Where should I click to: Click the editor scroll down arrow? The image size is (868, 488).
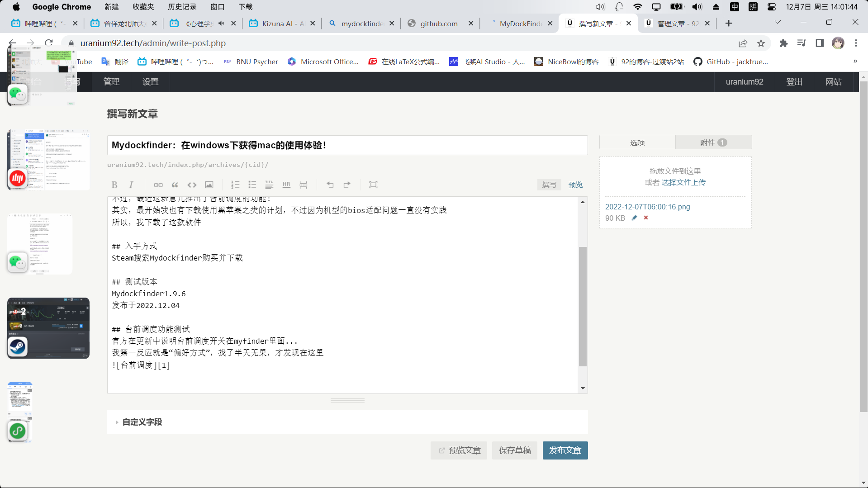click(x=583, y=388)
